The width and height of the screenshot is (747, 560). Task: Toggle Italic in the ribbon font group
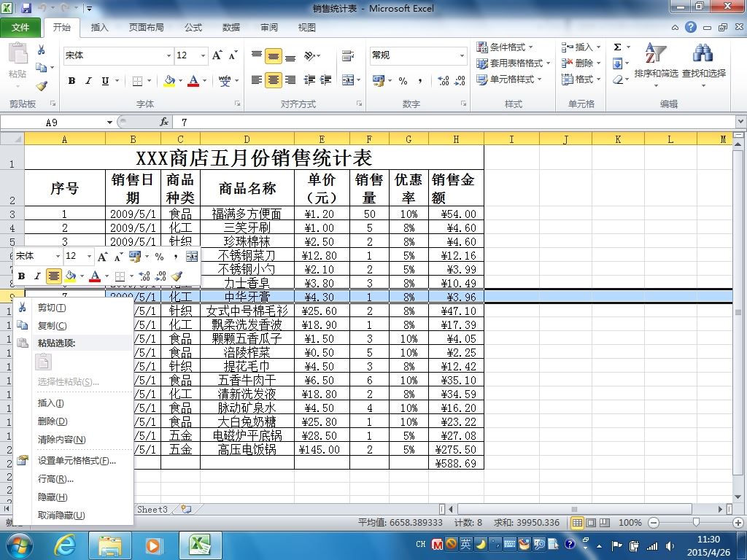[x=88, y=80]
